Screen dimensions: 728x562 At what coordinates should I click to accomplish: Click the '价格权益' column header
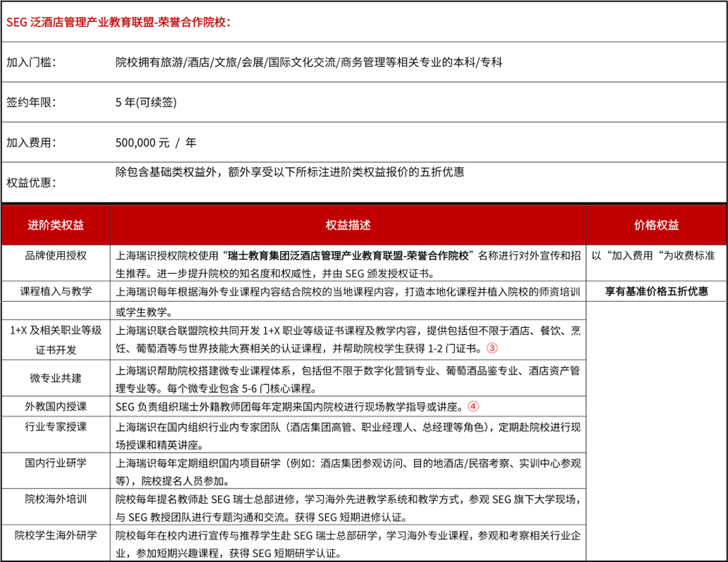click(657, 225)
